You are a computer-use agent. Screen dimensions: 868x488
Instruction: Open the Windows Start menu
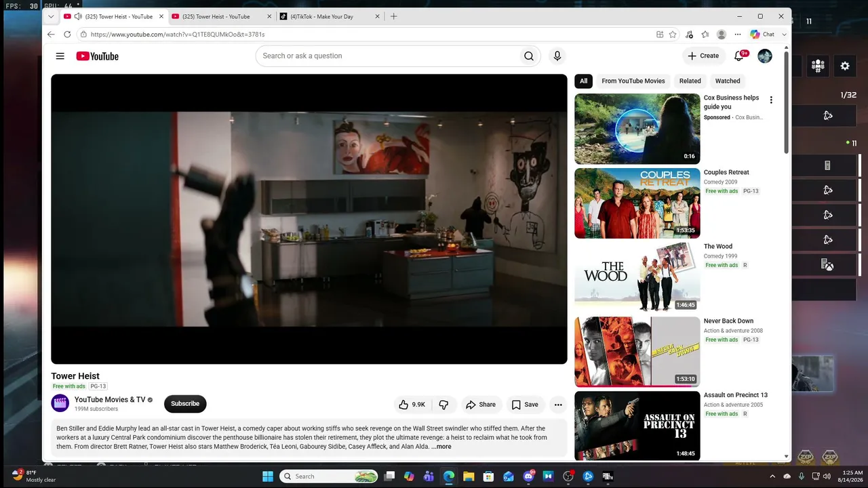(x=268, y=476)
